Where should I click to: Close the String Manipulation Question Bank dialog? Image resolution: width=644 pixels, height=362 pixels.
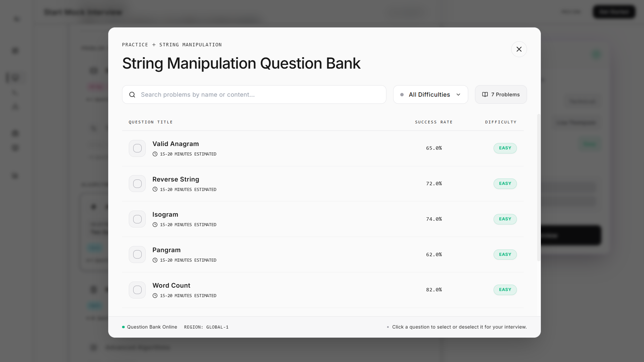[x=519, y=49]
